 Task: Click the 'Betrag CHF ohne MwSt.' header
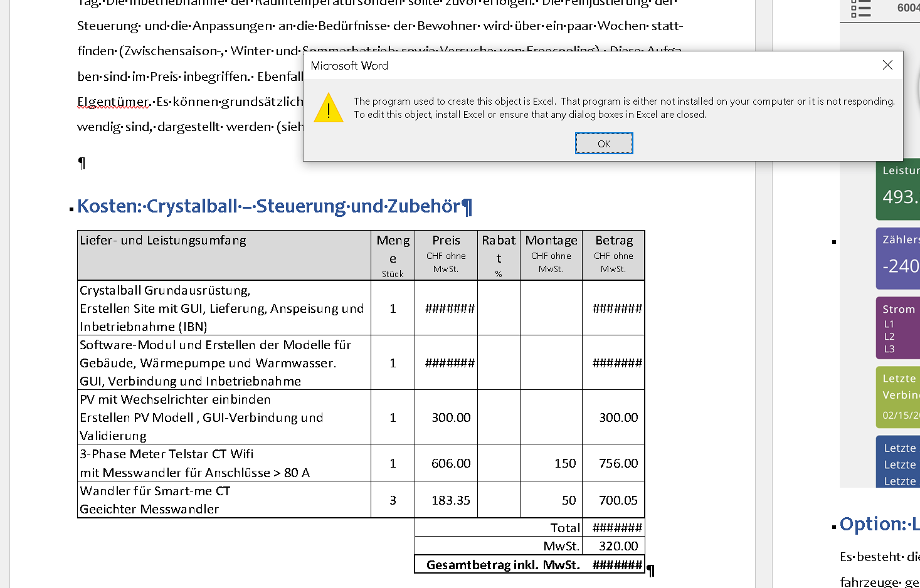(x=613, y=255)
